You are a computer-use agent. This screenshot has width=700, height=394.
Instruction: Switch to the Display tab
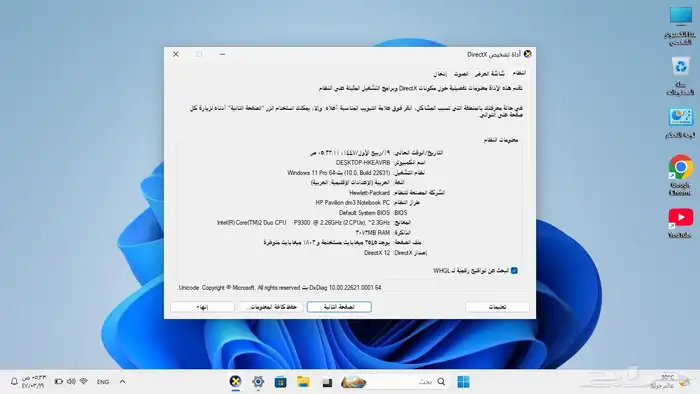(490, 73)
